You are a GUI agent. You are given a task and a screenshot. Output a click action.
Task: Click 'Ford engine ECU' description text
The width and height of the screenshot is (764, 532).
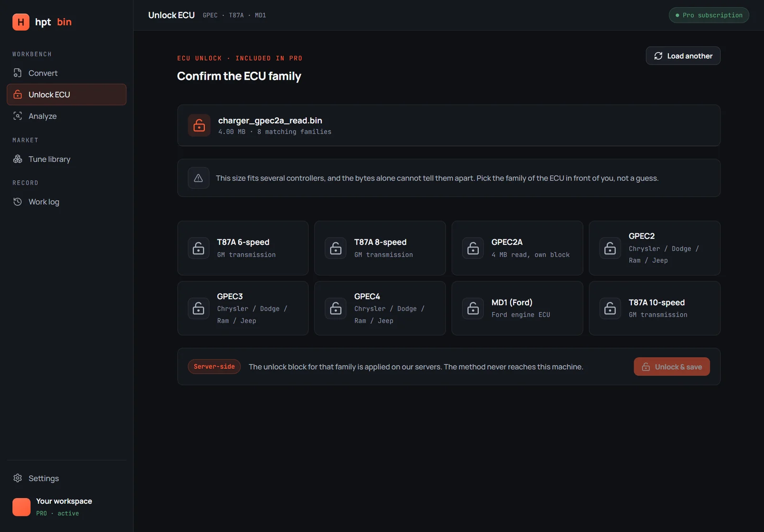coord(520,315)
